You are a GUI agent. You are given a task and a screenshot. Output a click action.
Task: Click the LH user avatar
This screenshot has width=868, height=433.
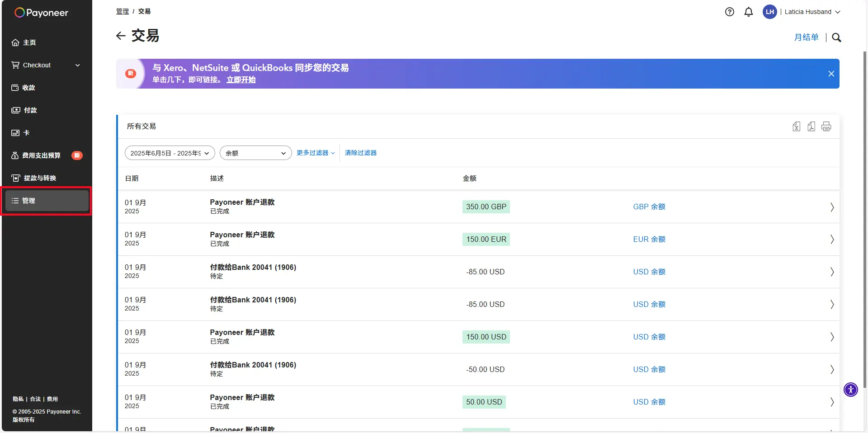(x=769, y=12)
